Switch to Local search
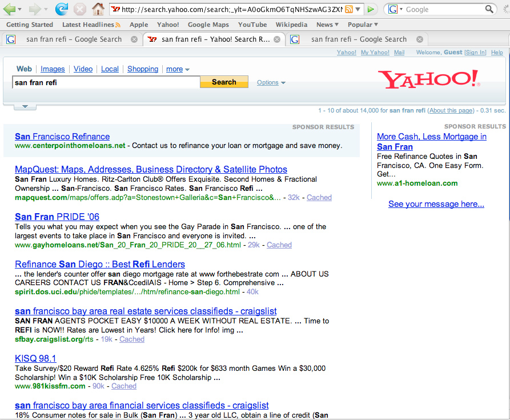This screenshot has height=420, width=510. pyautogui.click(x=110, y=69)
